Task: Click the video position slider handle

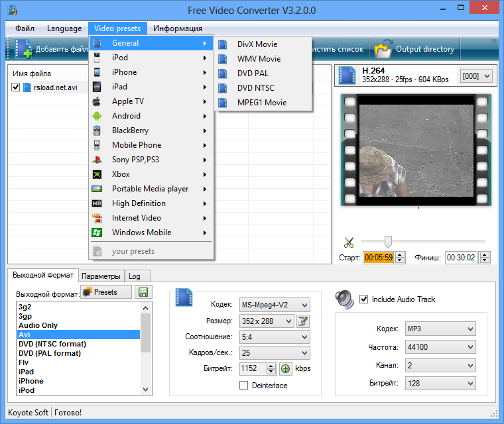Action: [388, 242]
